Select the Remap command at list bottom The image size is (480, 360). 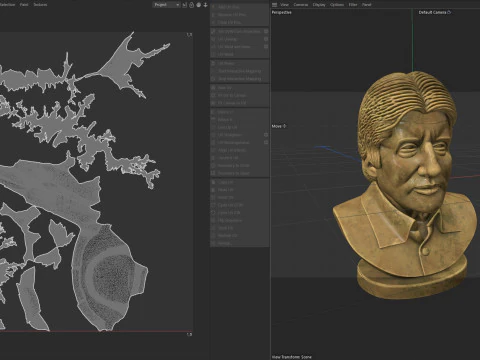coord(240,243)
